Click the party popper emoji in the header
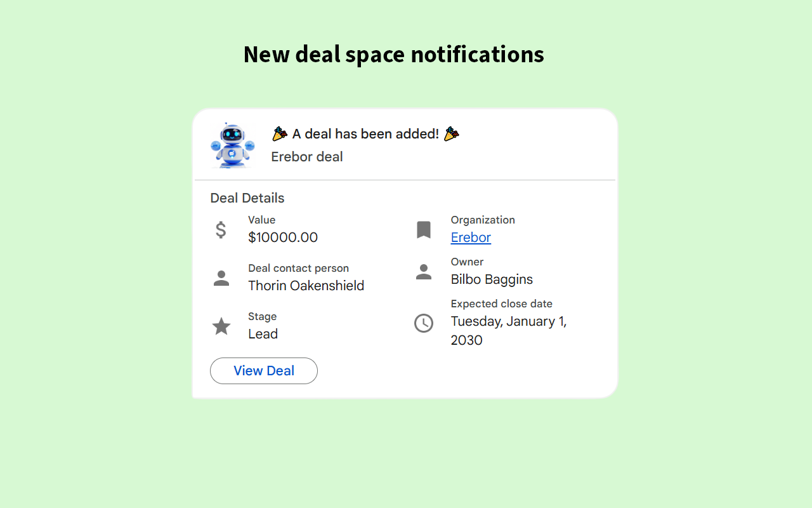The image size is (812, 508). 279,133
